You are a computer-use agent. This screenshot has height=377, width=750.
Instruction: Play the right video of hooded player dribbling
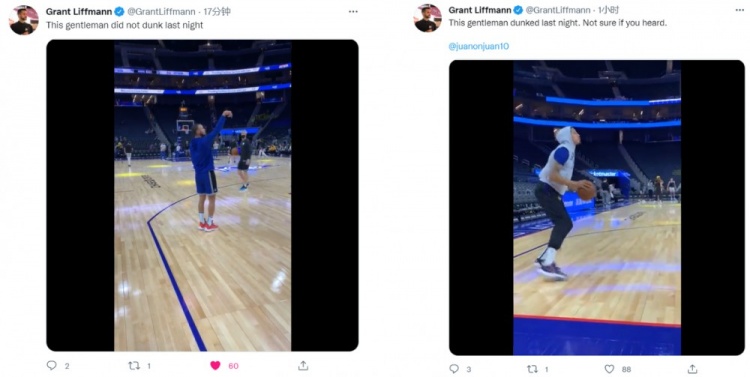click(x=596, y=208)
